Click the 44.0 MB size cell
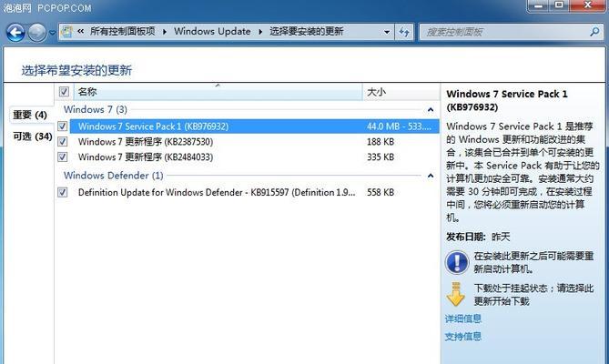 tap(399, 126)
